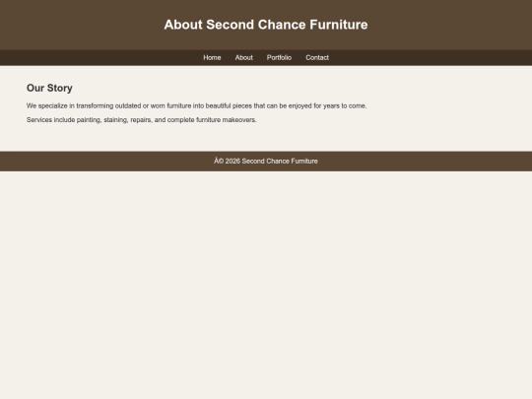
Task: Click the '2026 Second Chance Furniture' footer text
Action: (x=266, y=162)
